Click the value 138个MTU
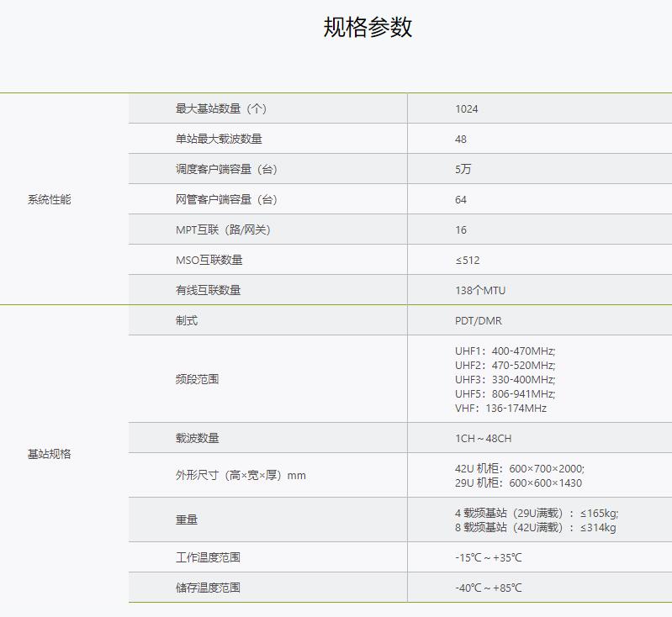This screenshot has width=672, height=617. tap(480, 291)
